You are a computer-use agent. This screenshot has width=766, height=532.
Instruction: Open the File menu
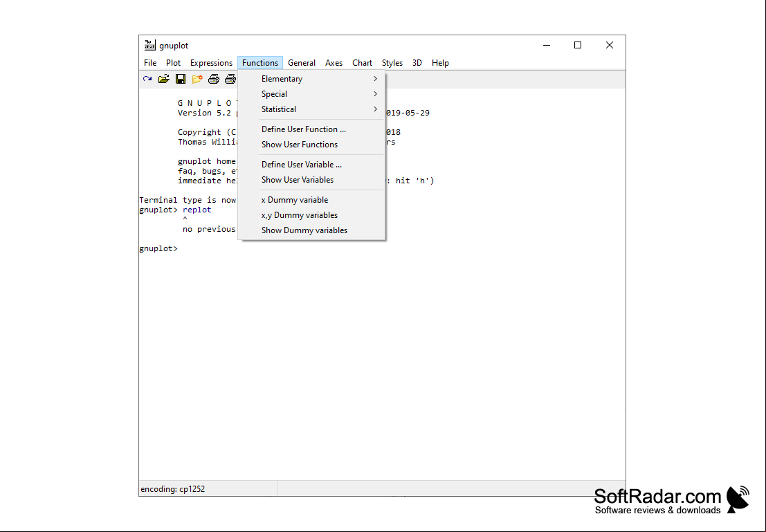(x=150, y=63)
